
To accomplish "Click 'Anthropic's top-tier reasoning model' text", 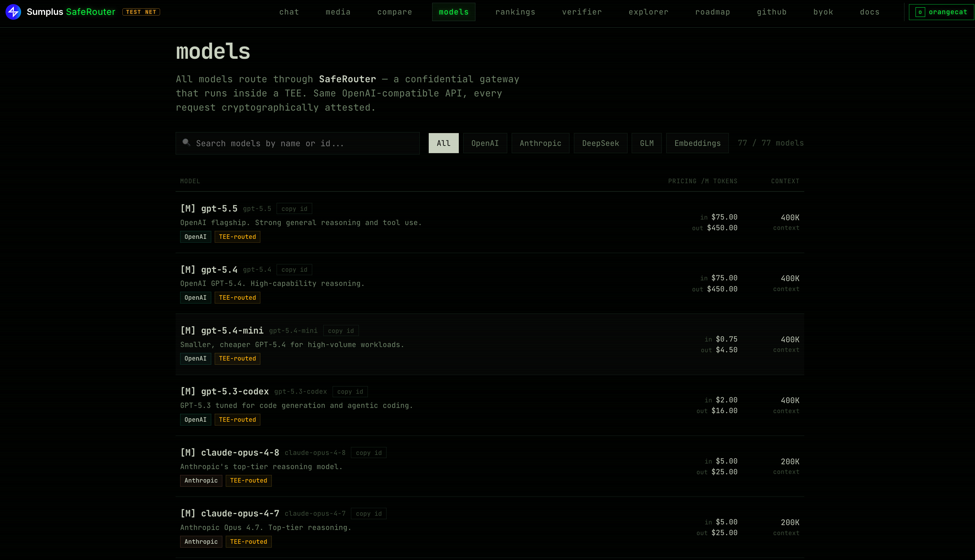I will pos(261,467).
